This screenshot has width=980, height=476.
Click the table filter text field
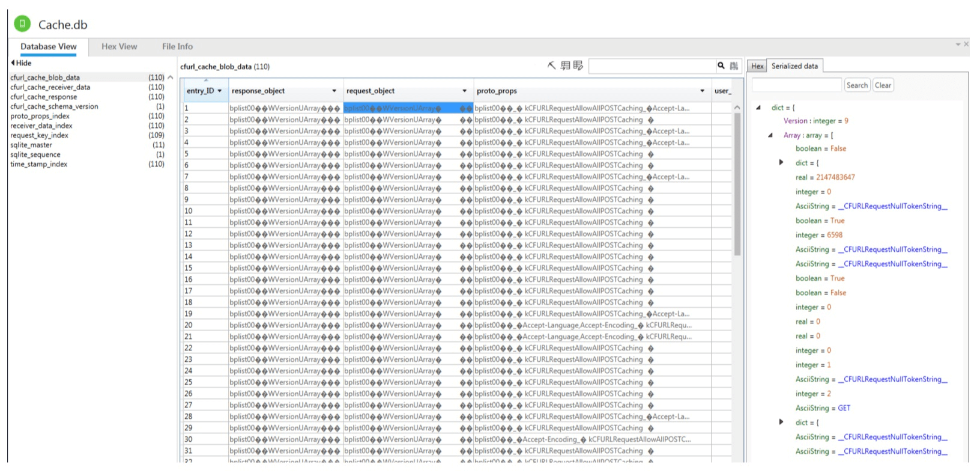click(x=652, y=66)
